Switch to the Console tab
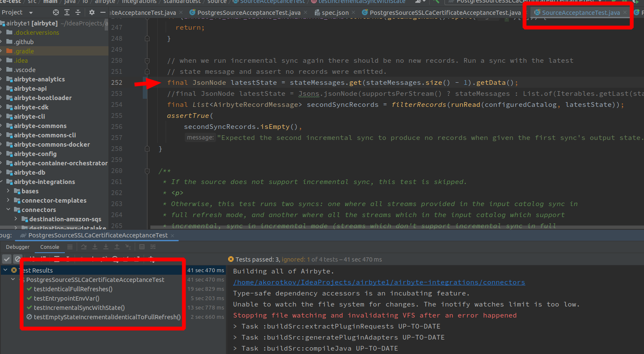The image size is (644, 354). (50, 247)
